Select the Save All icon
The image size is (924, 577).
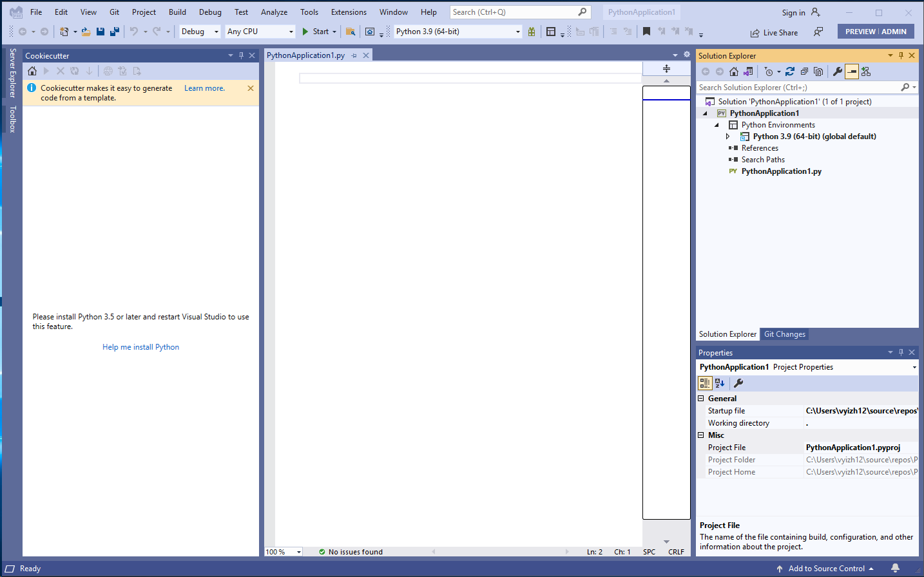(115, 31)
